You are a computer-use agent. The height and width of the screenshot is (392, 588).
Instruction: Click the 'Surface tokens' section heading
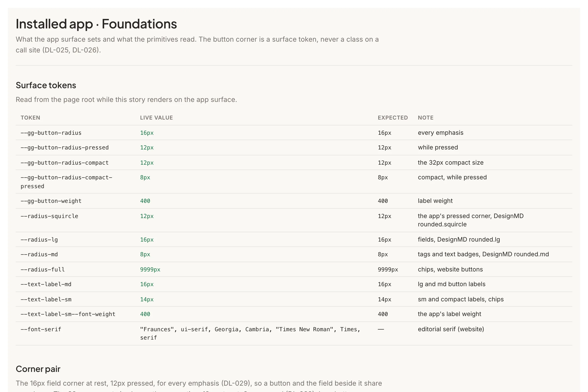click(x=46, y=85)
